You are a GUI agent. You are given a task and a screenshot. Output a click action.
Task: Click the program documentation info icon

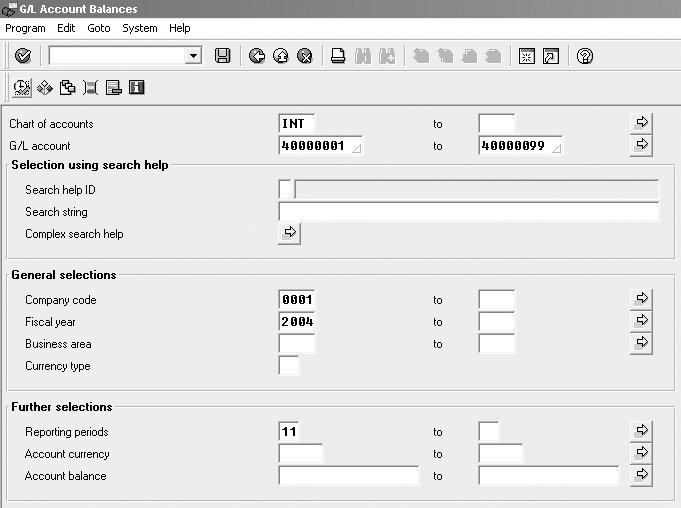tap(136, 88)
